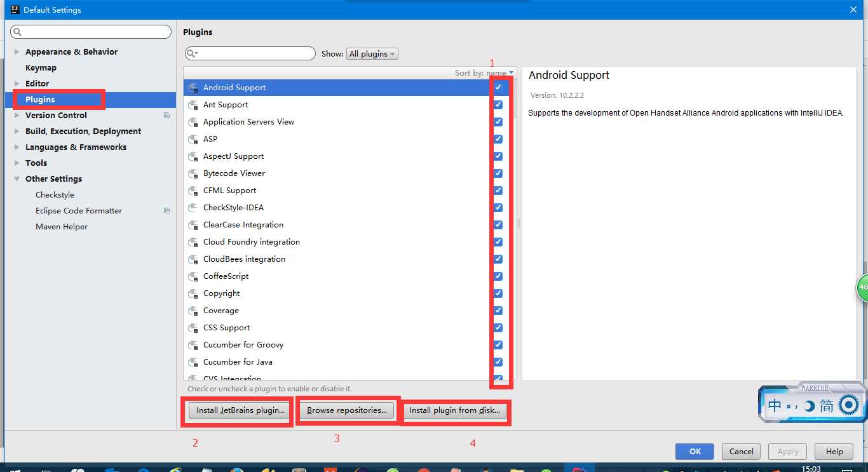Click the magnifier icon in settings search
This screenshot has width=868, height=472.
[18, 32]
